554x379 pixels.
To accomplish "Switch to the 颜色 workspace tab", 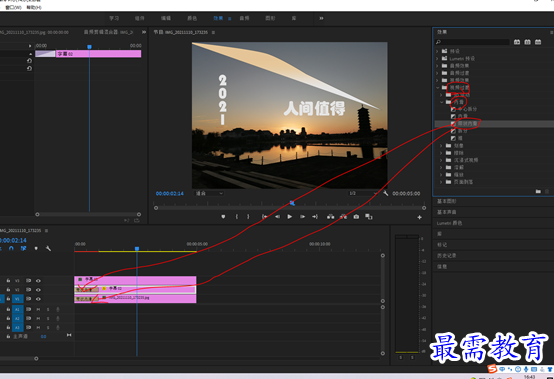I will click(x=192, y=18).
